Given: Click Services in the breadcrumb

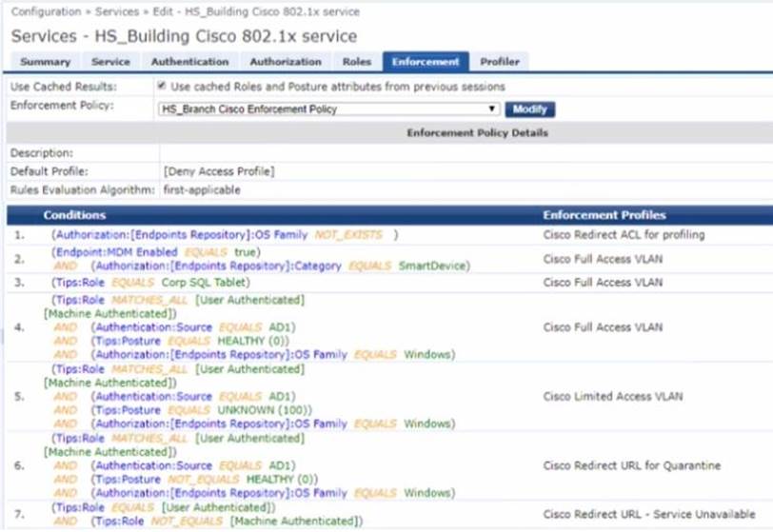Looking at the screenshot, I should pos(117,11).
